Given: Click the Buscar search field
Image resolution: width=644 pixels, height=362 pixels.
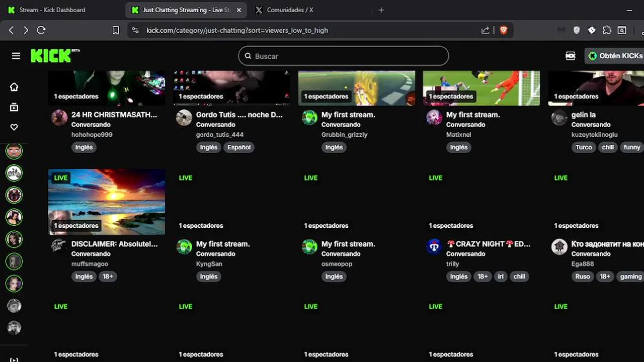Looking at the screenshot, I should tap(344, 56).
